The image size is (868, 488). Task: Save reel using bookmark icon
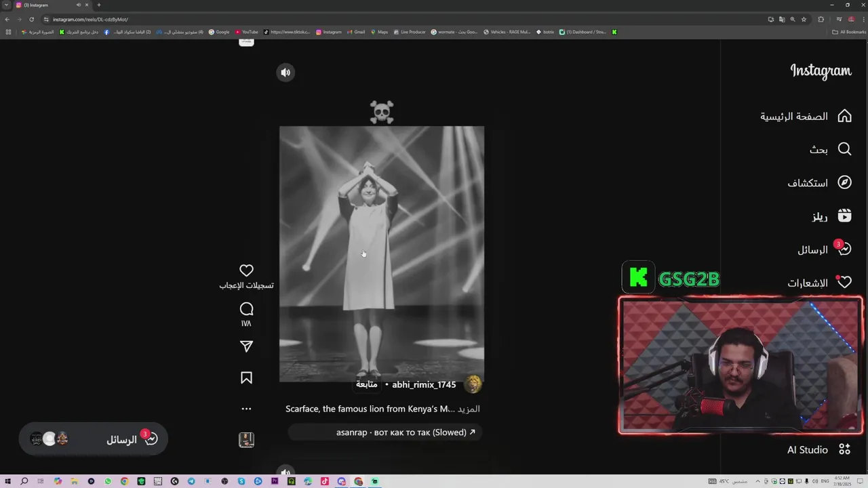[246, 378]
